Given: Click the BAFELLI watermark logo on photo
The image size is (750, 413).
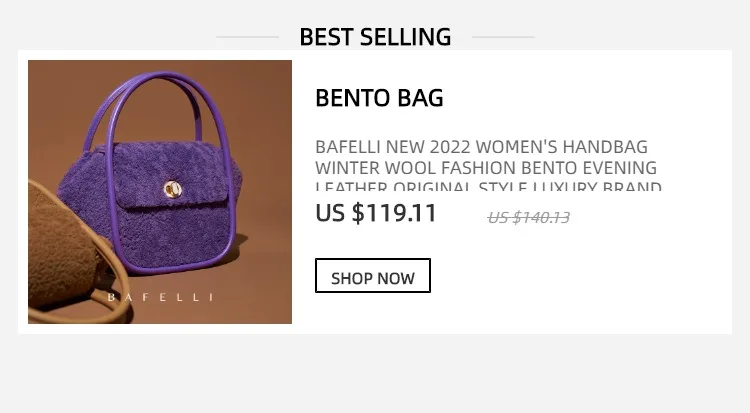Looking at the screenshot, I should 160,297.
